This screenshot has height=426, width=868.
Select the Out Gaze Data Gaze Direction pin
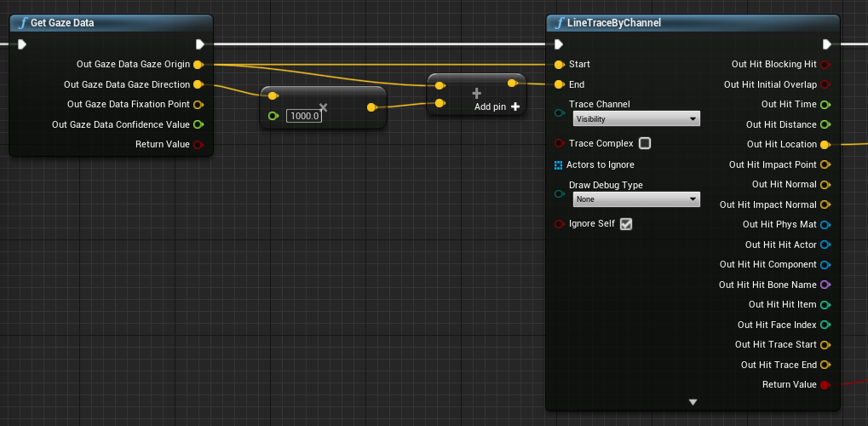(198, 84)
